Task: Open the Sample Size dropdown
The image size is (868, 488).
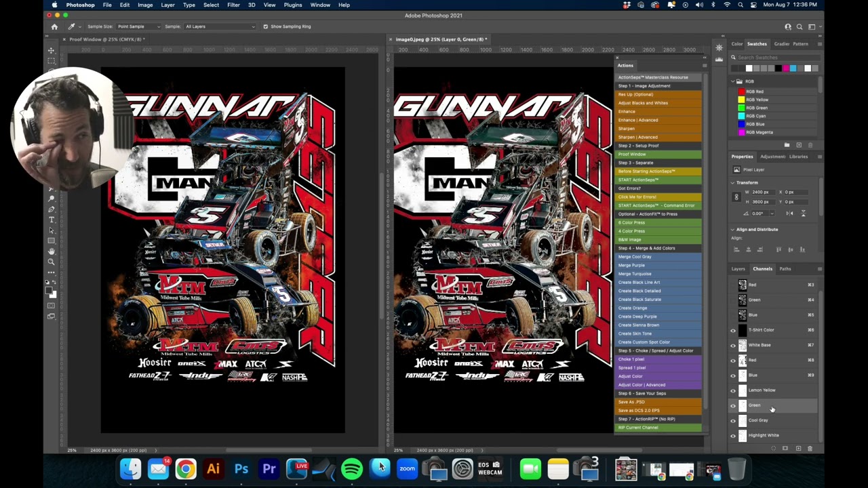Action: coord(138,26)
